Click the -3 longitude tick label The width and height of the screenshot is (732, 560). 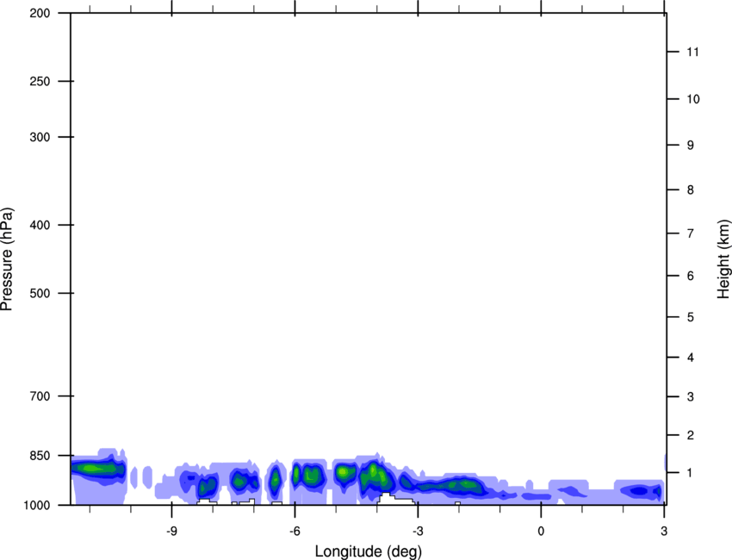point(418,532)
